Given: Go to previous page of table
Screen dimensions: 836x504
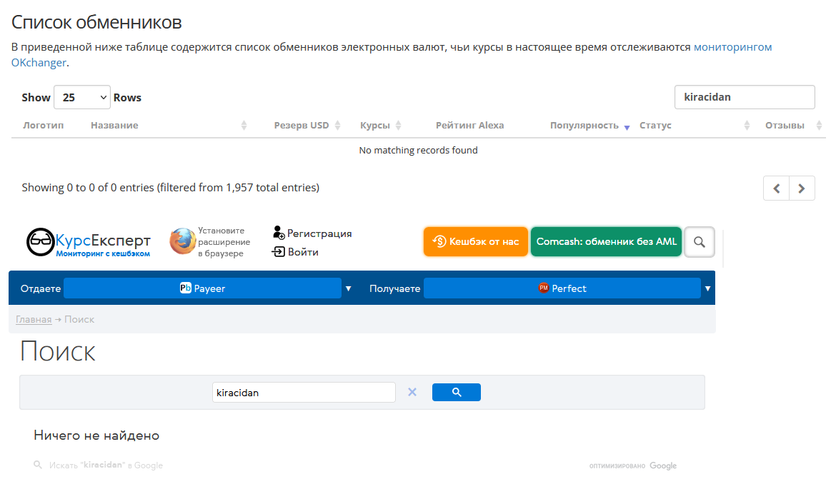Looking at the screenshot, I should [x=776, y=188].
